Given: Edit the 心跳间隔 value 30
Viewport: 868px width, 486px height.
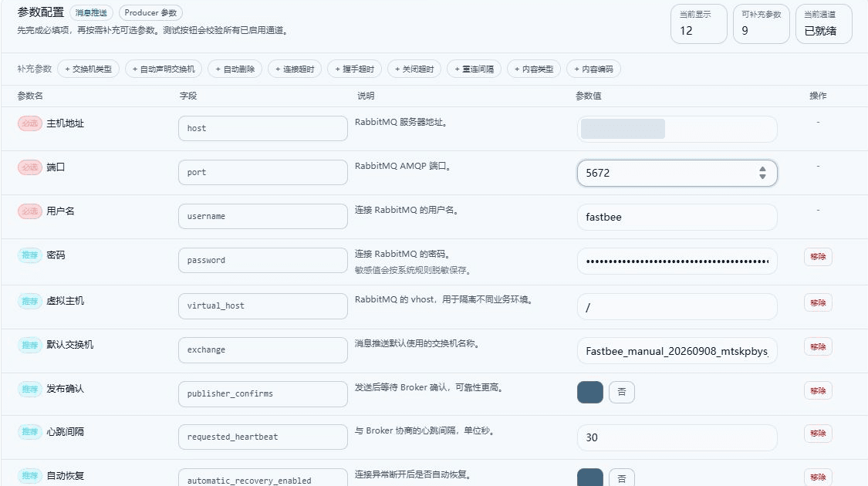Looking at the screenshot, I should coord(677,437).
